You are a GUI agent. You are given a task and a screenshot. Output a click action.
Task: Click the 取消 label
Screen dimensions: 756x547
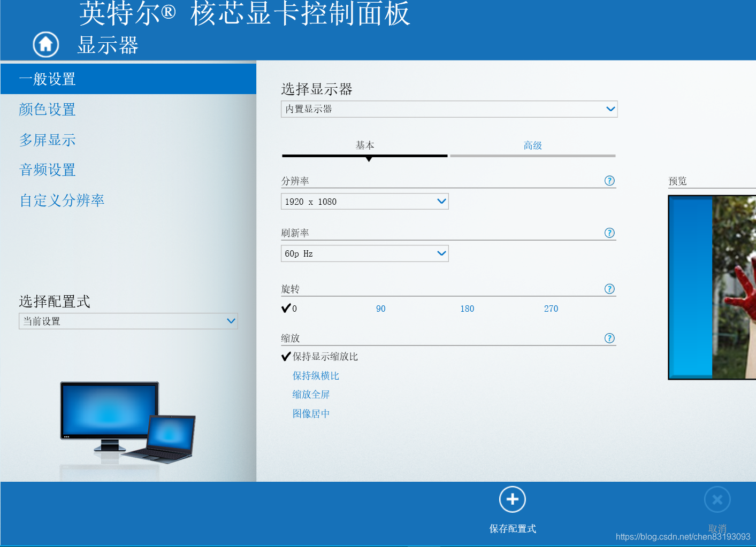pos(717,528)
